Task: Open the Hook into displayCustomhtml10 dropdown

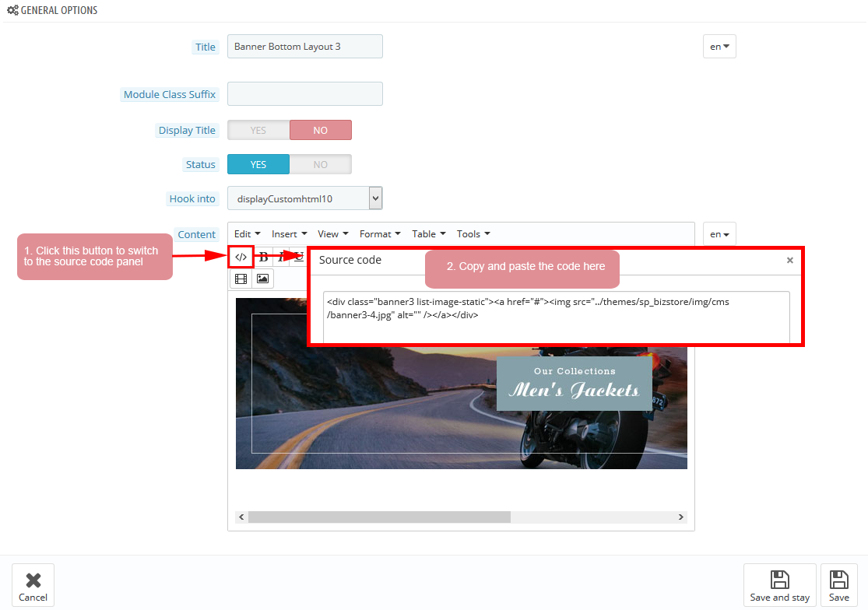Action: click(x=305, y=198)
